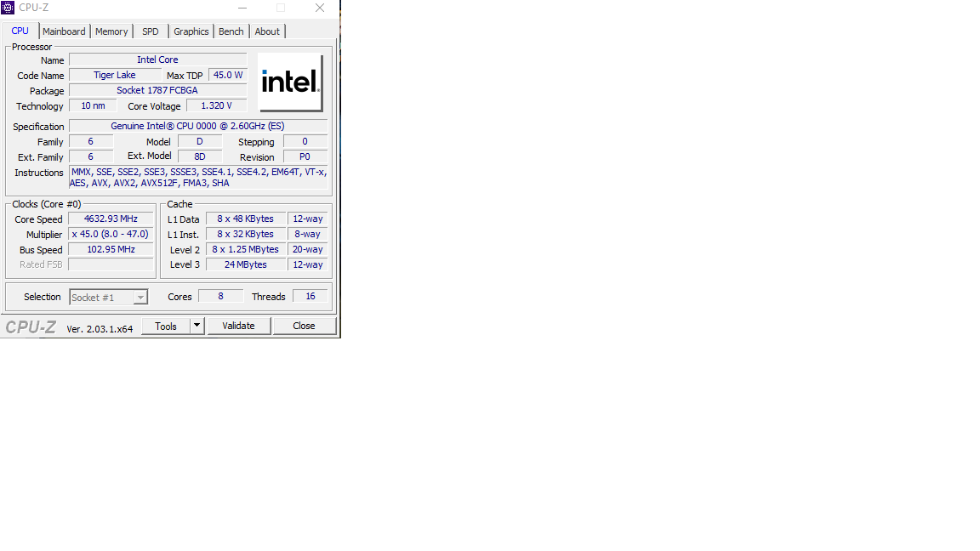The image size is (980, 551).
Task: Click the Validate button
Action: click(239, 326)
